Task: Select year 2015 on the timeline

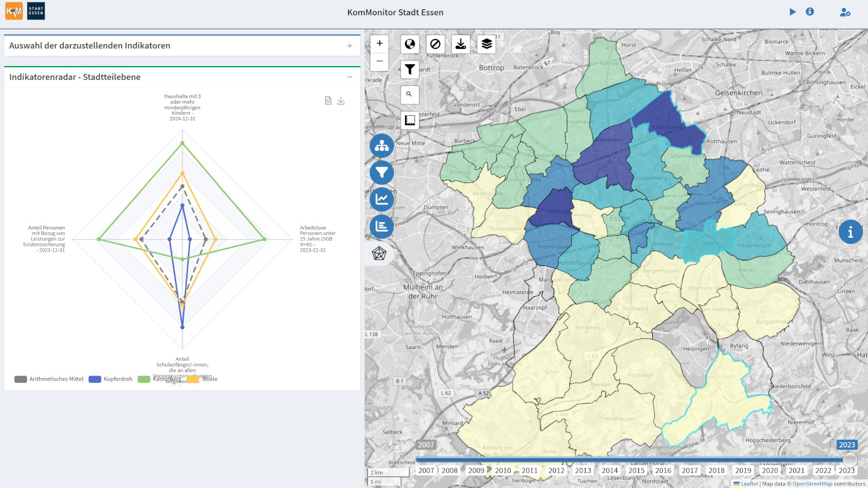Action: pos(637,470)
